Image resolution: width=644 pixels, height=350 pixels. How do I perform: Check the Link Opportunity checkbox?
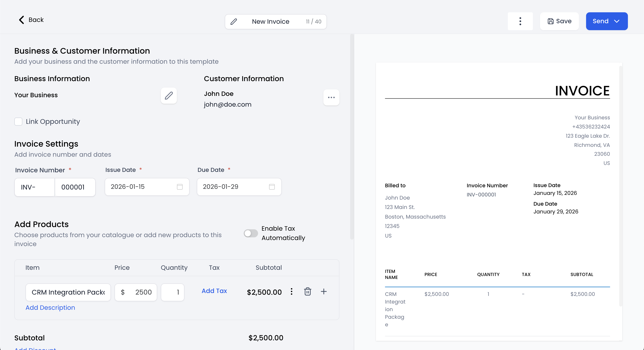[x=18, y=122]
